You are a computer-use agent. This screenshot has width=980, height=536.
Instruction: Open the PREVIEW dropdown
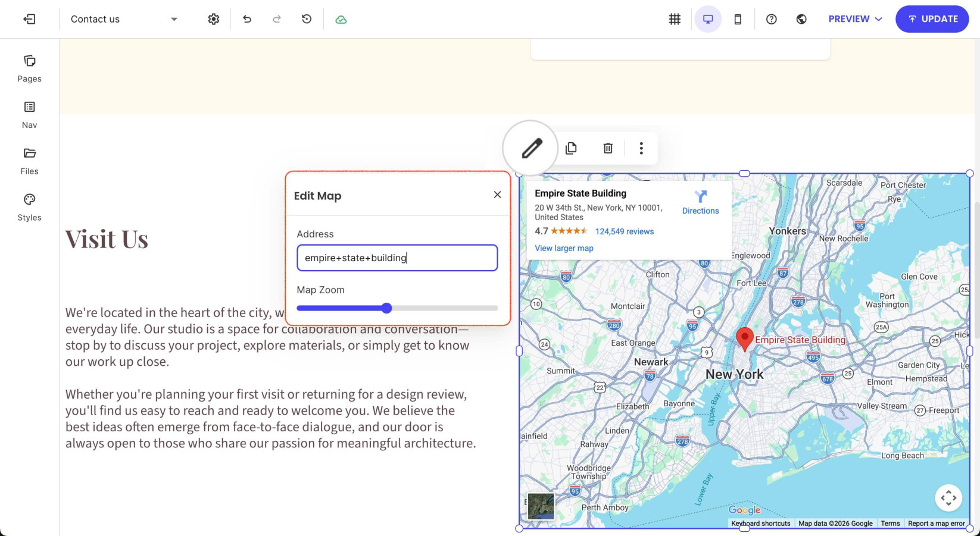coord(856,19)
